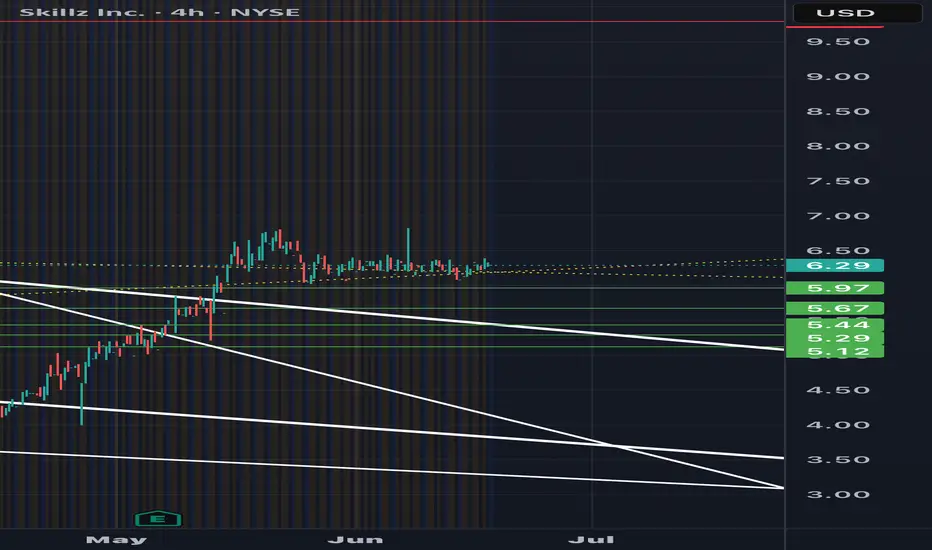Image resolution: width=932 pixels, height=550 pixels.
Task: Select the 5.67 price level label
Action: (x=835, y=308)
